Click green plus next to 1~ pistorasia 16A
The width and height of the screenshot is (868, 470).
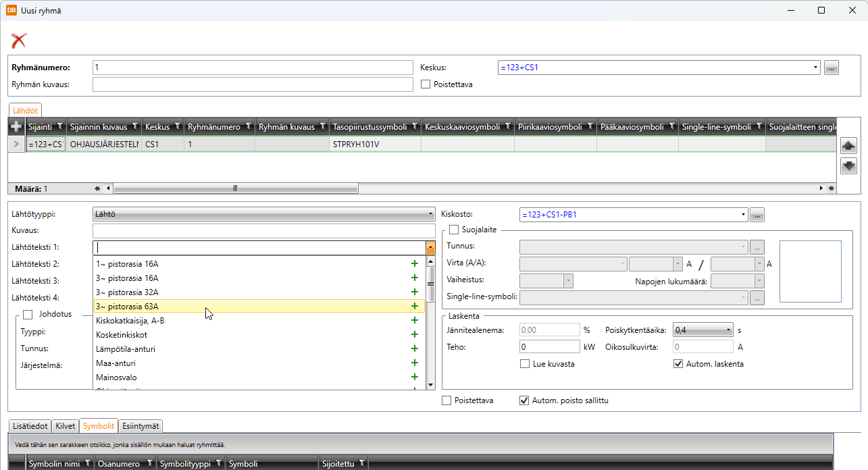pos(414,264)
